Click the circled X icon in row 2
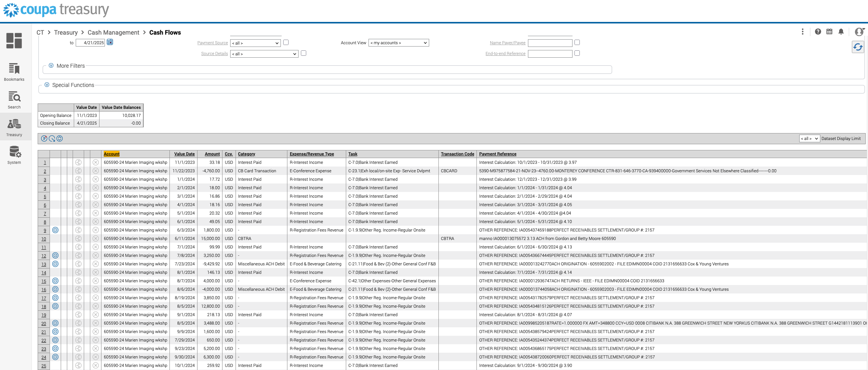The image size is (868, 370). 96,171
